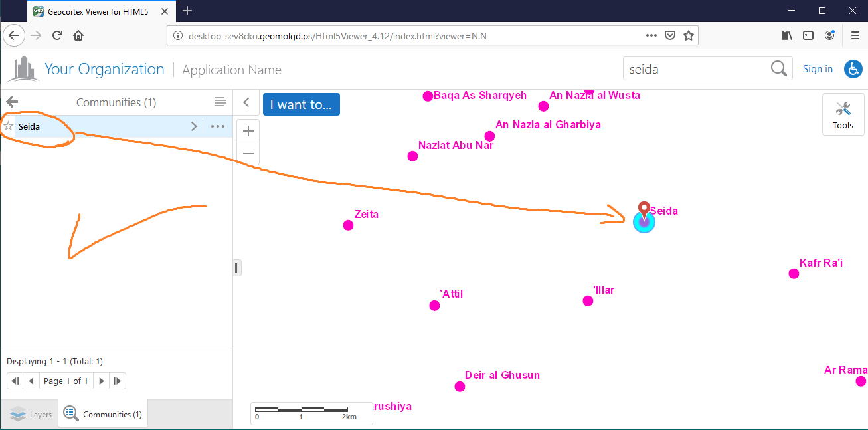Go back with the Communities panel arrow
This screenshot has height=430, width=868.
pyautogui.click(x=11, y=102)
